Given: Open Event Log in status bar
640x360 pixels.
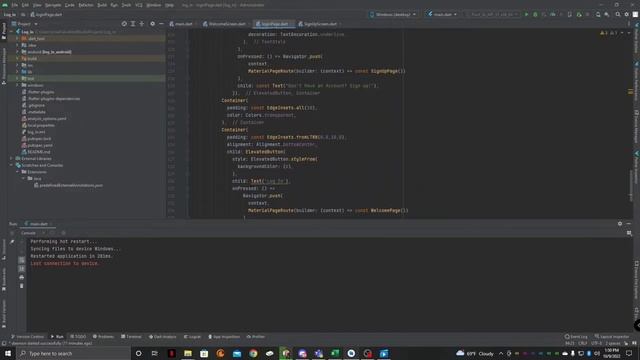Looking at the screenshot, I should pyautogui.click(x=576, y=337).
